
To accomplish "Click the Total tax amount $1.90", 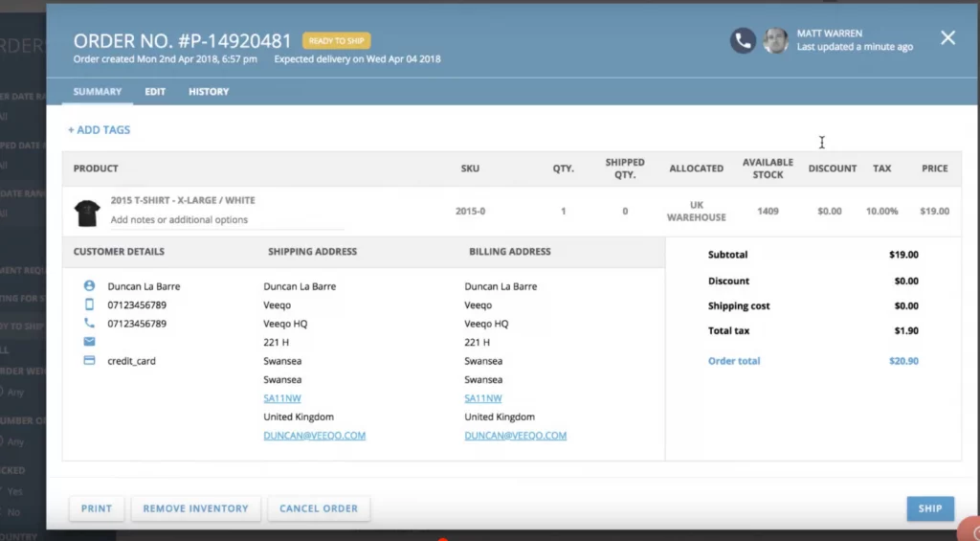I will 906,330.
